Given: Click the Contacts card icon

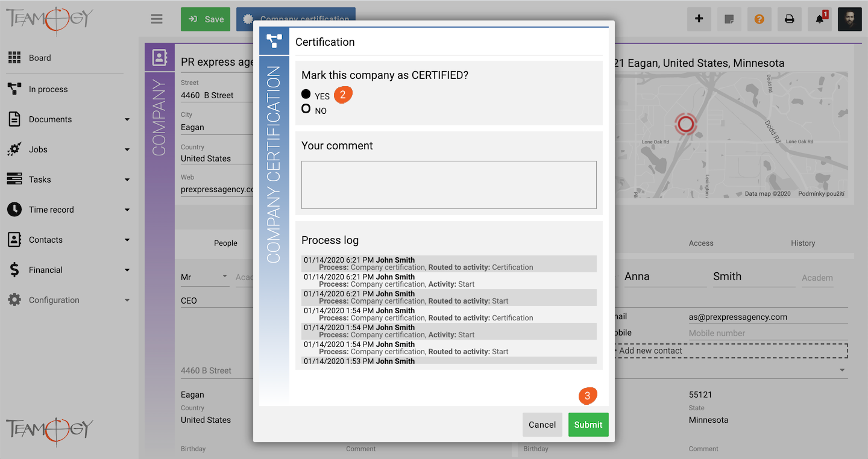Looking at the screenshot, I should coord(14,240).
